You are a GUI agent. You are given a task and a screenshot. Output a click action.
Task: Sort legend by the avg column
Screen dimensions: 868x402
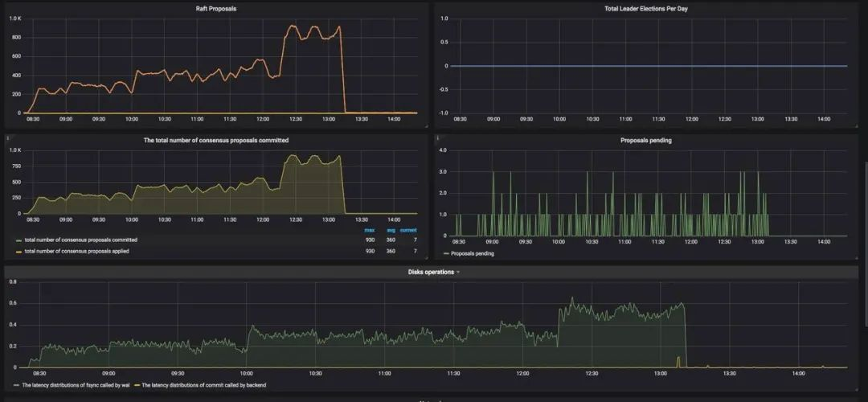(391, 230)
